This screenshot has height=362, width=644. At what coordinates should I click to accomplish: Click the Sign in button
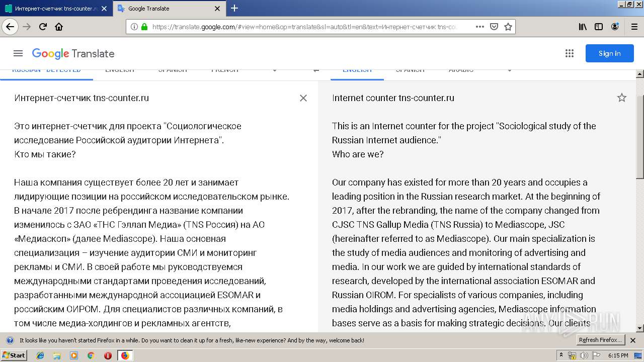pos(609,53)
